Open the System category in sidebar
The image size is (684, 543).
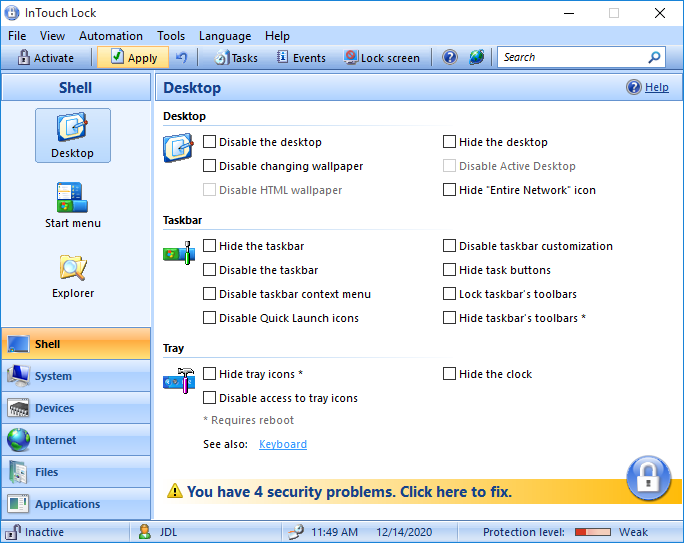(x=76, y=376)
